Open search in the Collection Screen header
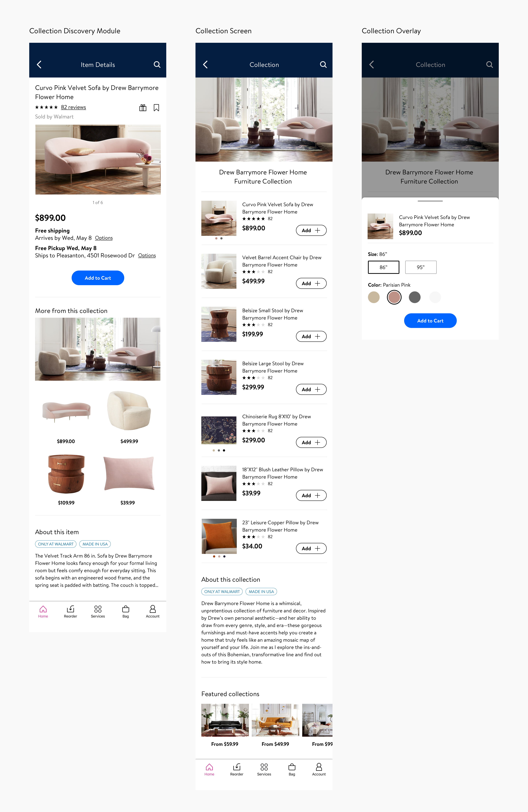Viewport: 528px width, 812px height. 323,65
